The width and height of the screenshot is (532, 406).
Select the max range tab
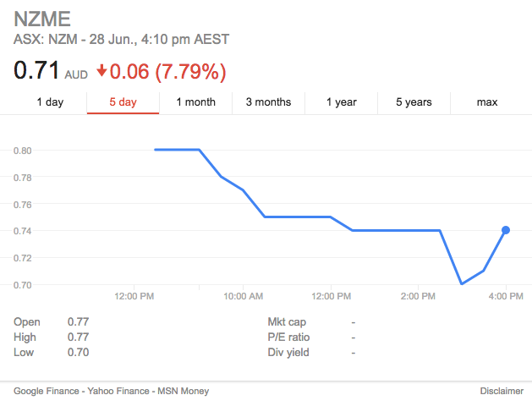tap(486, 102)
